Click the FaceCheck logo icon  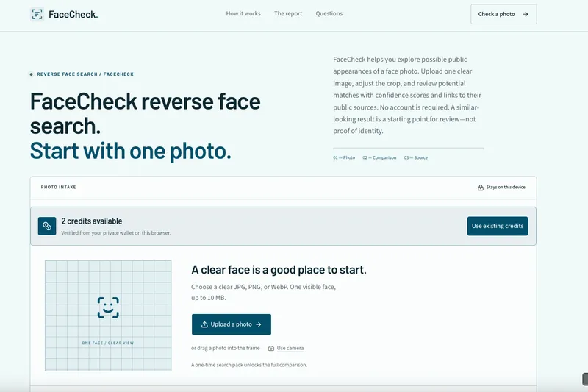[37, 14]
